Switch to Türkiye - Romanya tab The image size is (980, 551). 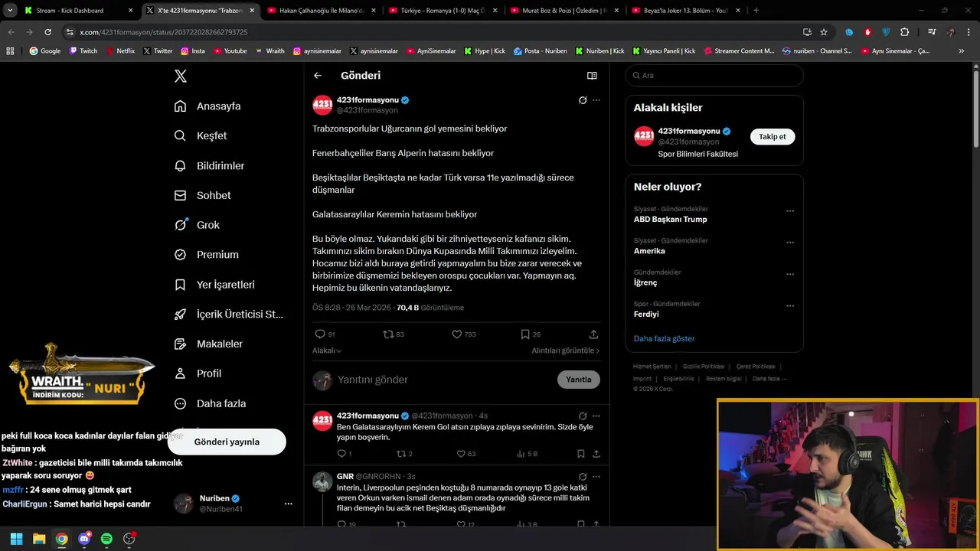pyautogui.click(x=443, y=11)
